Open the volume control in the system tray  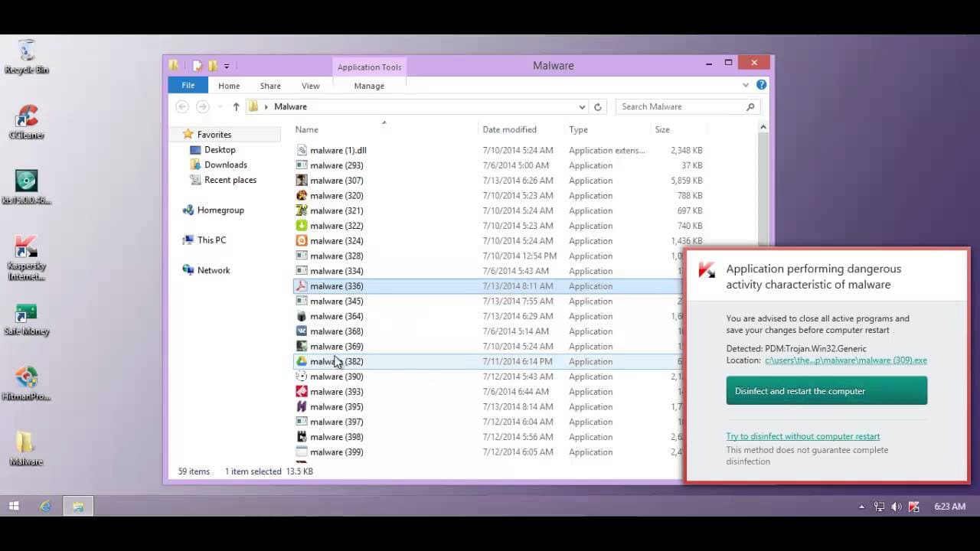pyautogui.click(x=896, y=507)
